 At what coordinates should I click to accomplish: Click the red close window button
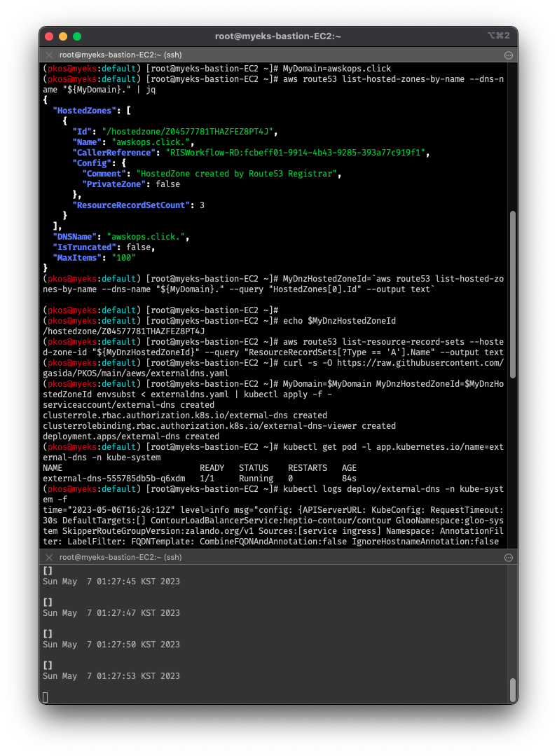coord(49,36)
